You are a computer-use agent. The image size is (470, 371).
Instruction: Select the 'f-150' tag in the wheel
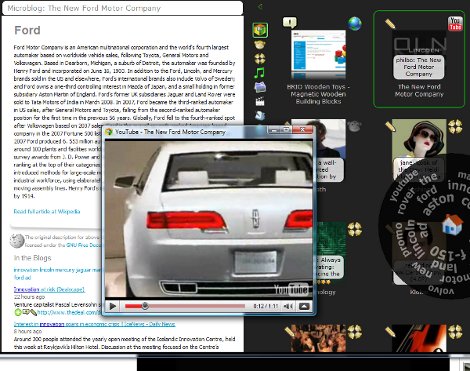[x=448, y=255]
